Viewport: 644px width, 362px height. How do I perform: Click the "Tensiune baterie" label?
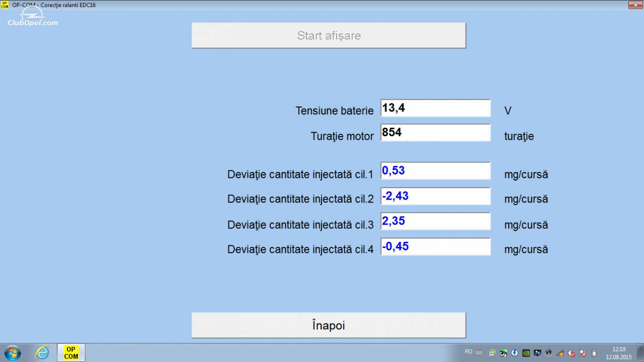tap(335, 111)
